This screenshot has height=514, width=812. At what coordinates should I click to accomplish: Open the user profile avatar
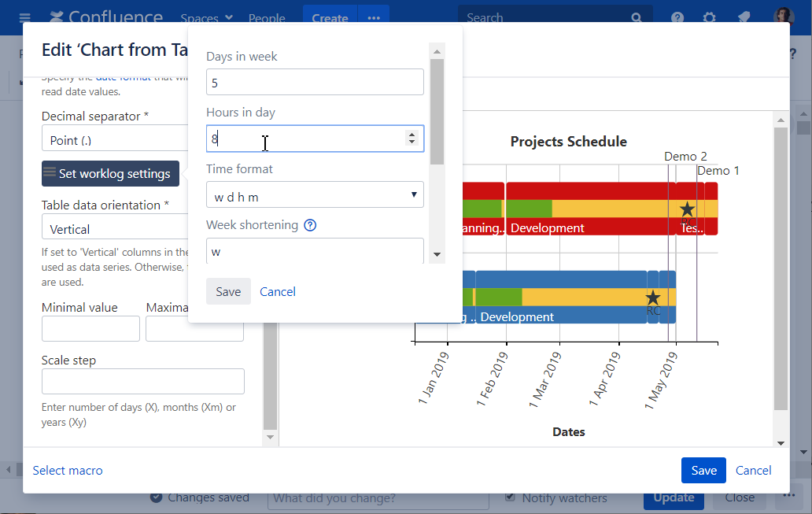coord(784,17)
